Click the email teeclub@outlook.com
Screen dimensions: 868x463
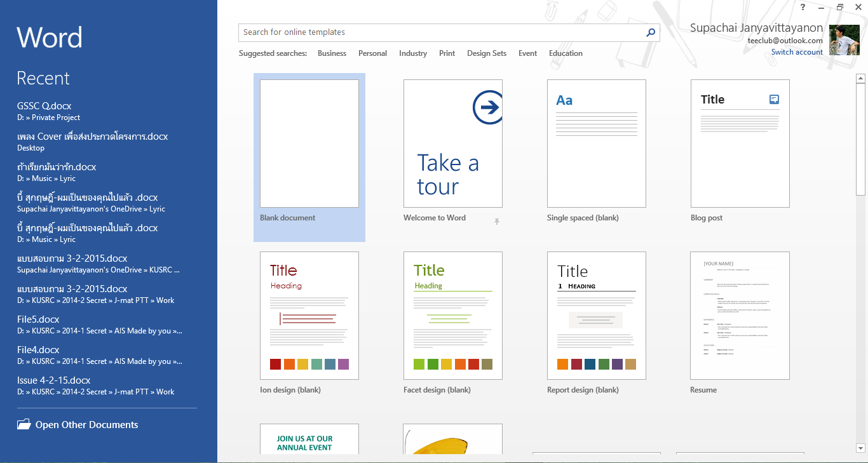[785, 41]
